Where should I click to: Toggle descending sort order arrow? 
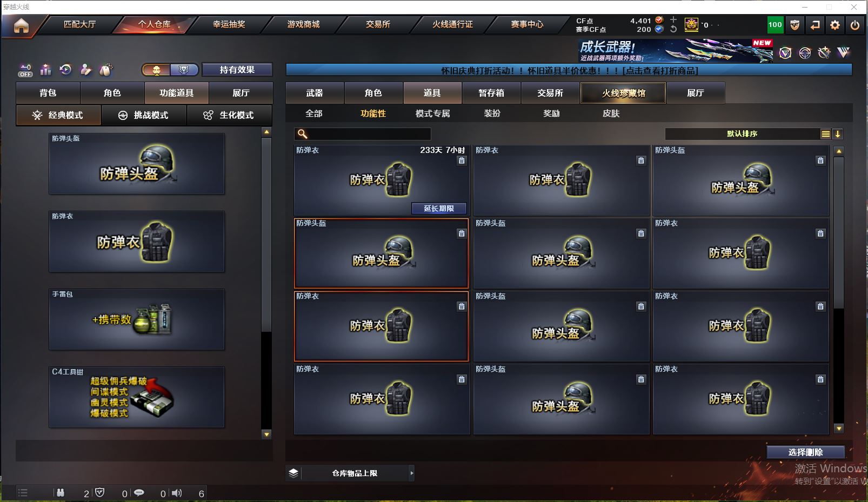pyautogui.click(x=838, y=134)
